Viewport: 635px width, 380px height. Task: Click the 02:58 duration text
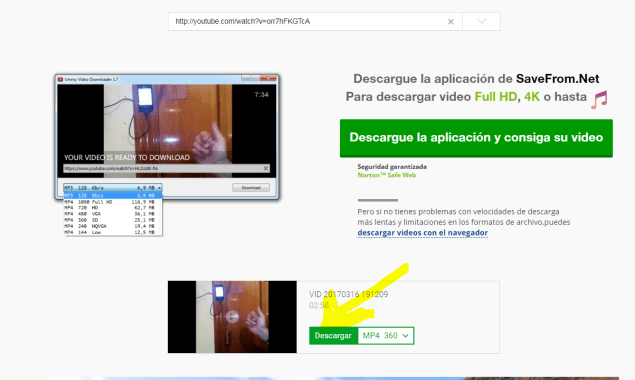[319, 305]
